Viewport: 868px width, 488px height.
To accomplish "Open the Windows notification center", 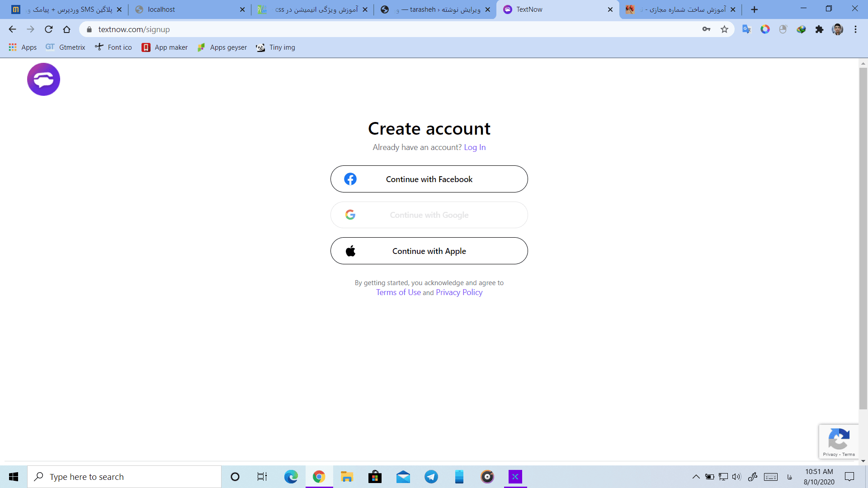I will tap(849, 477).
